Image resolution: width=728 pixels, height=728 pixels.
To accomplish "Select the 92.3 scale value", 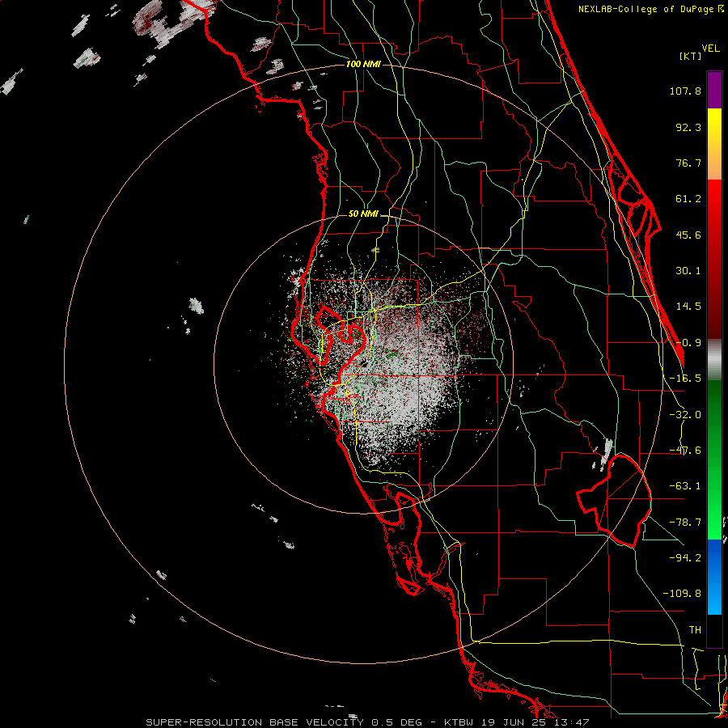I will pos(688,127).
